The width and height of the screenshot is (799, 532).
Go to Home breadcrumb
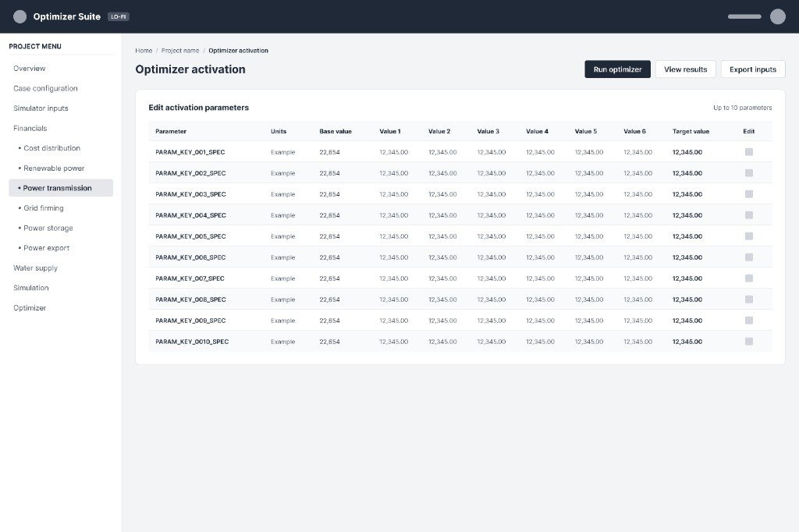pyautogui.click(x=144, y=51)
